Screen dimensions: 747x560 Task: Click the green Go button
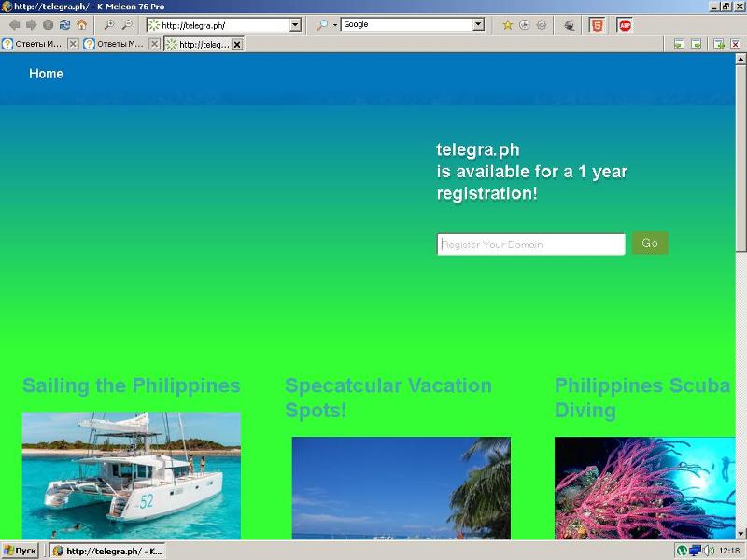(x=650, y=243)
